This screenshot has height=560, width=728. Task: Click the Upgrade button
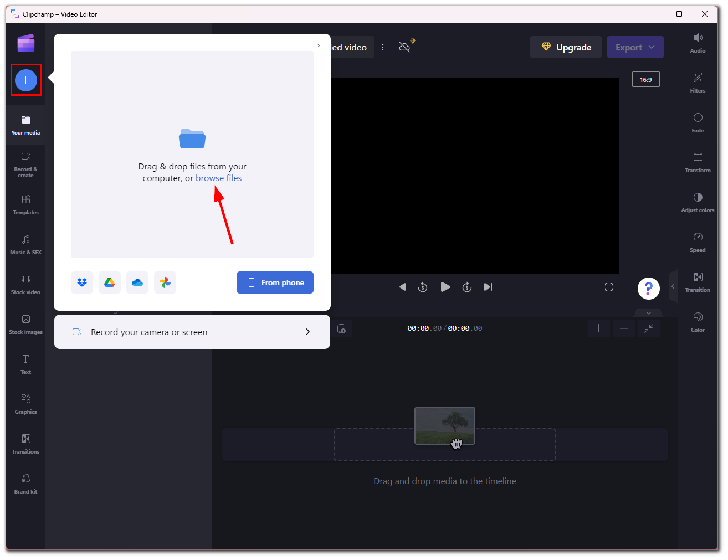[x=566, y=47]
